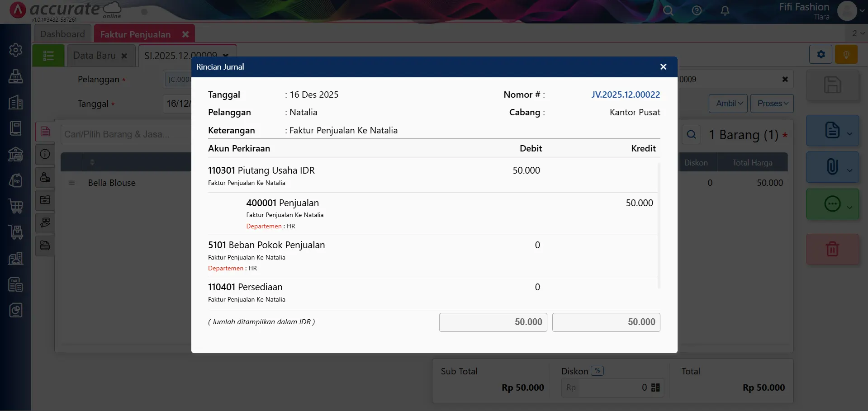Open journal voucher JV.2025.12.00022 link
The width and height of the screenshot is (868, 411).
[625, 94]
